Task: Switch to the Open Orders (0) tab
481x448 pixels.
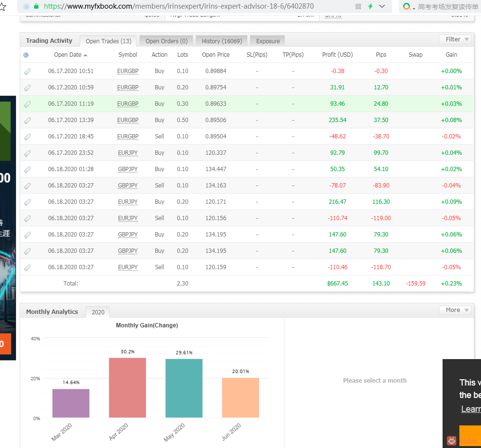Action: [x=167, y=41]
